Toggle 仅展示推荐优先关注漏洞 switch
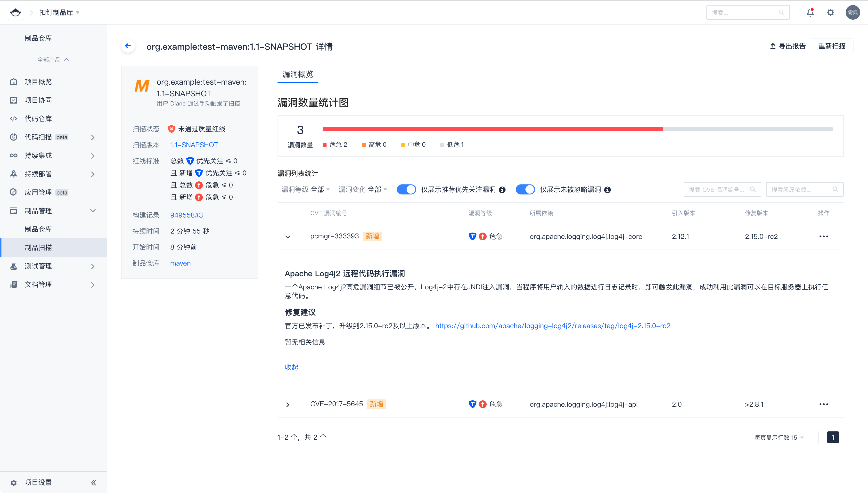 pyautogui.click(x=406, y=190)
